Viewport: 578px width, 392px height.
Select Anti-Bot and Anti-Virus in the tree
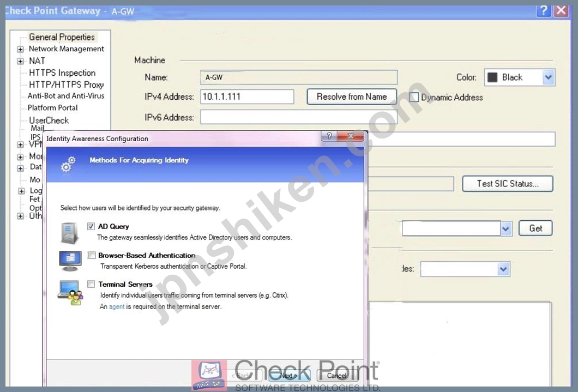66,96
